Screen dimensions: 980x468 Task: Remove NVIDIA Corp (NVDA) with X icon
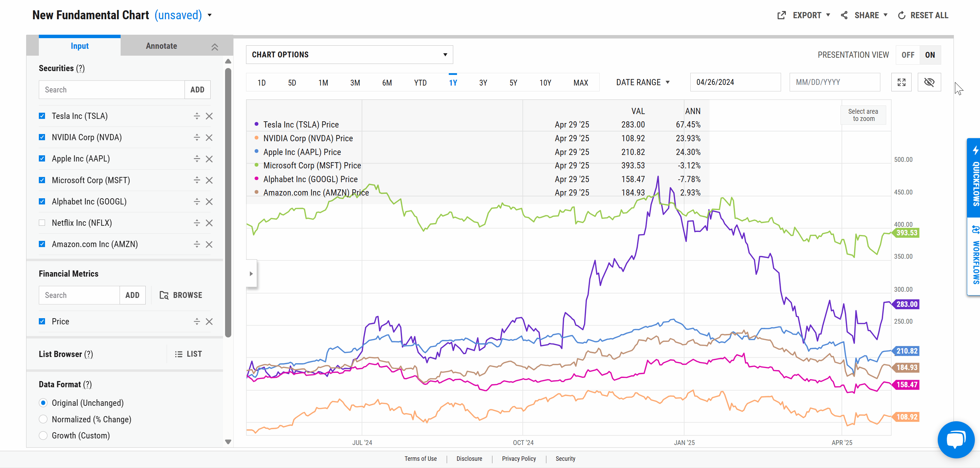click(x=209, y=137)
